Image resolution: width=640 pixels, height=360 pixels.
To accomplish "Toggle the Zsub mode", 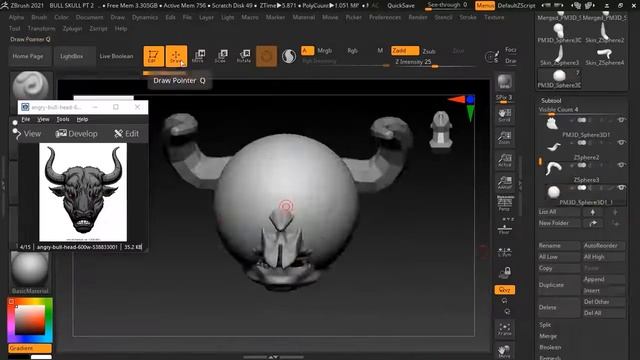I will point(429,51).
